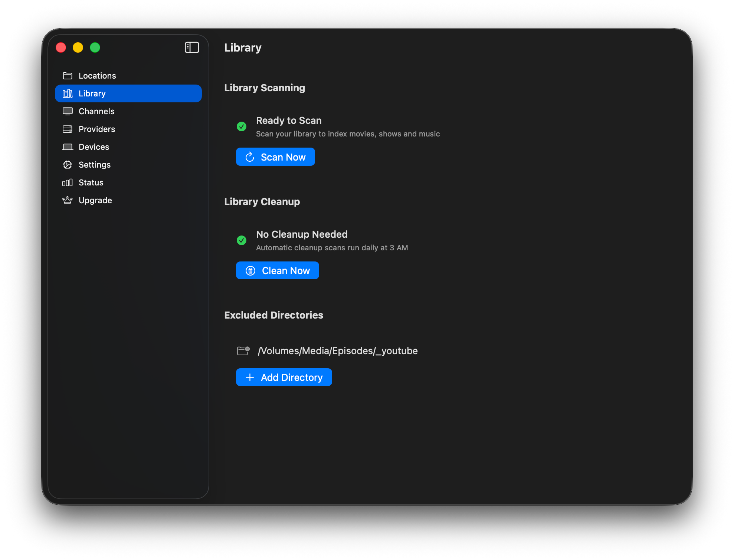Select the /Volumes/Media/Episodes/_youtube excluded path
The image size is (734, 560).
tap(338, 351)
